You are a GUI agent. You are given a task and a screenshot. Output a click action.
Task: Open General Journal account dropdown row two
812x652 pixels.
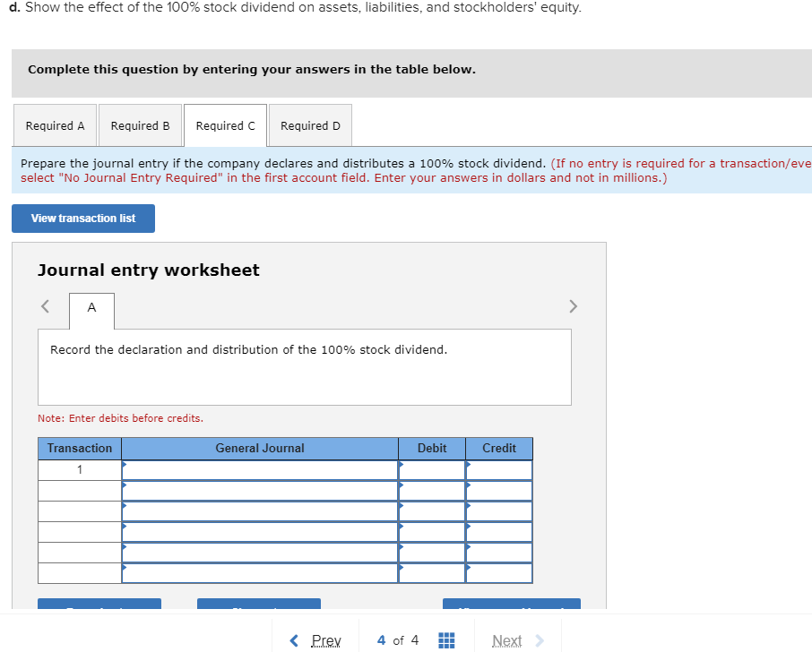[260, 491]
